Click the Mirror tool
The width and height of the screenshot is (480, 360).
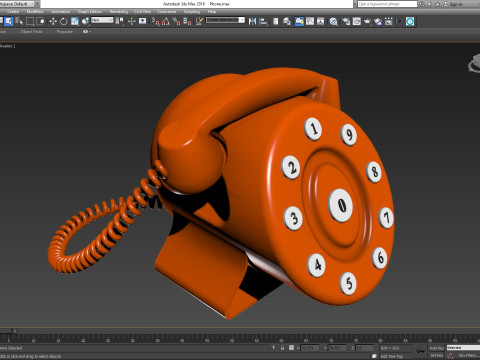coord(252,22)
